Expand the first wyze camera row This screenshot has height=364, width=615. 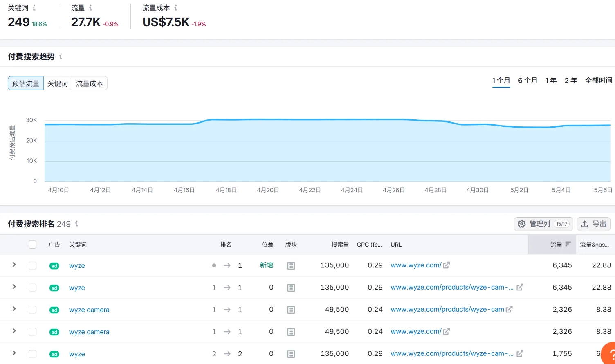[14, 309]
